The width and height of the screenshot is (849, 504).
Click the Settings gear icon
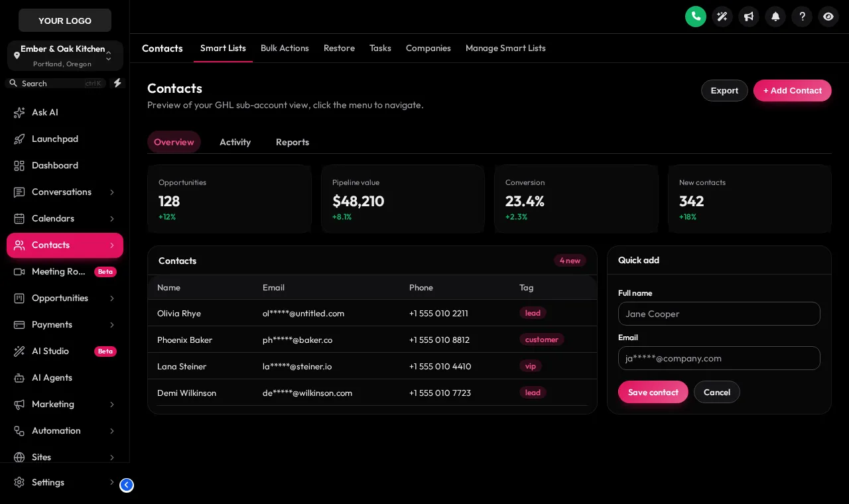click(x=19, y=483)
